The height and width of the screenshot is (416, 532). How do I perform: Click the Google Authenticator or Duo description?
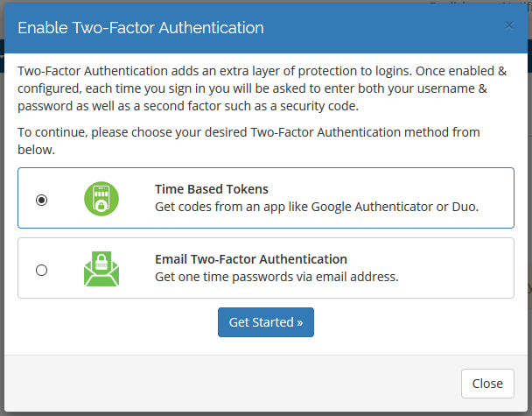pos(317,207)
